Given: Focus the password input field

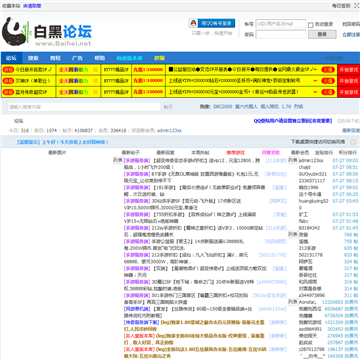Looking at the screenshot, I should pos(281,34).
